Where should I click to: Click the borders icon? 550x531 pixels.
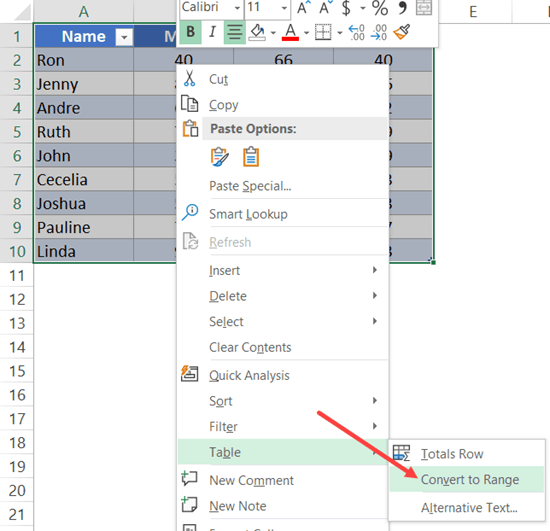click(x=323, y=32)
